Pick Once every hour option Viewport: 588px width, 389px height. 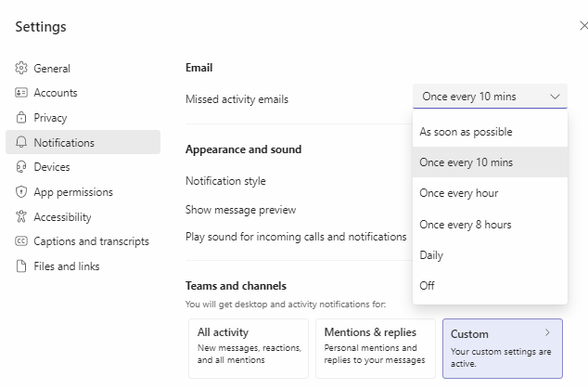point(490,193)
